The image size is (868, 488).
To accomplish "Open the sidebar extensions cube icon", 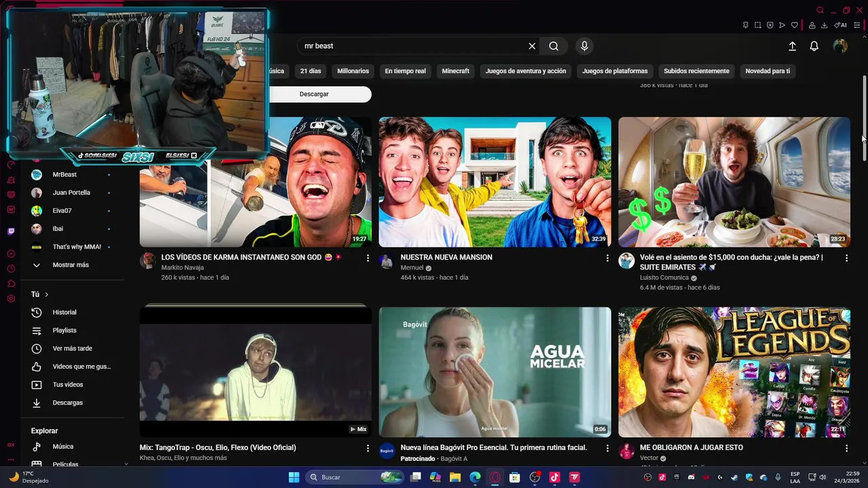I will 11,283.
